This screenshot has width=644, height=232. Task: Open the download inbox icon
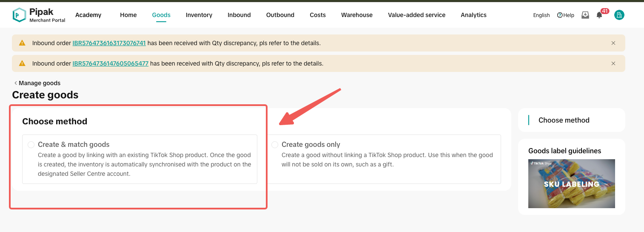click(x=585, y=15)
